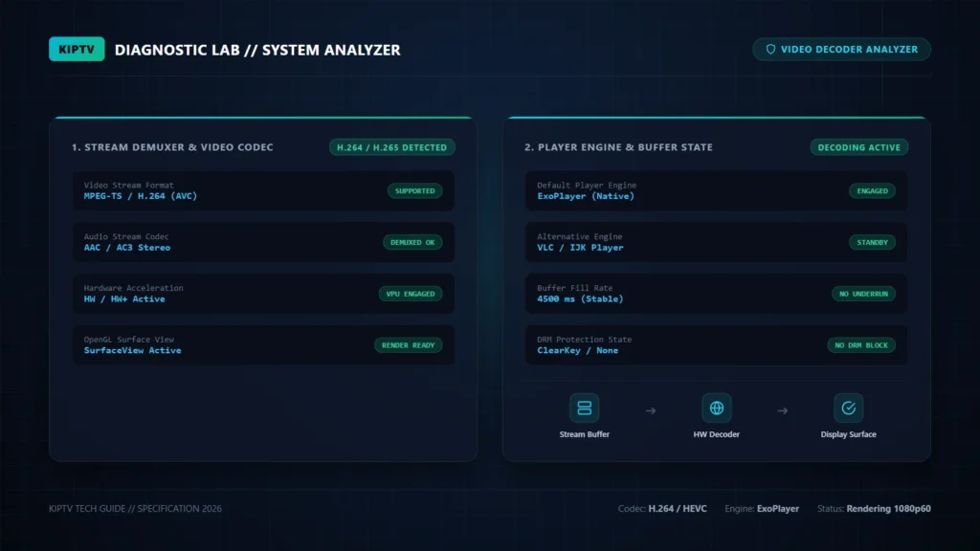The image size is (980, 551).
Task: Select the AAC / AC3 Stereo value
Action: (x=127, y=248)
